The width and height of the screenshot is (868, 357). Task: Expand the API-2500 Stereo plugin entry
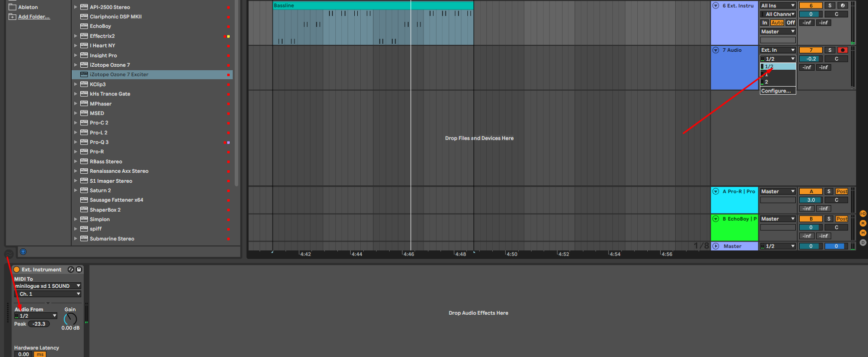point(76,7)
